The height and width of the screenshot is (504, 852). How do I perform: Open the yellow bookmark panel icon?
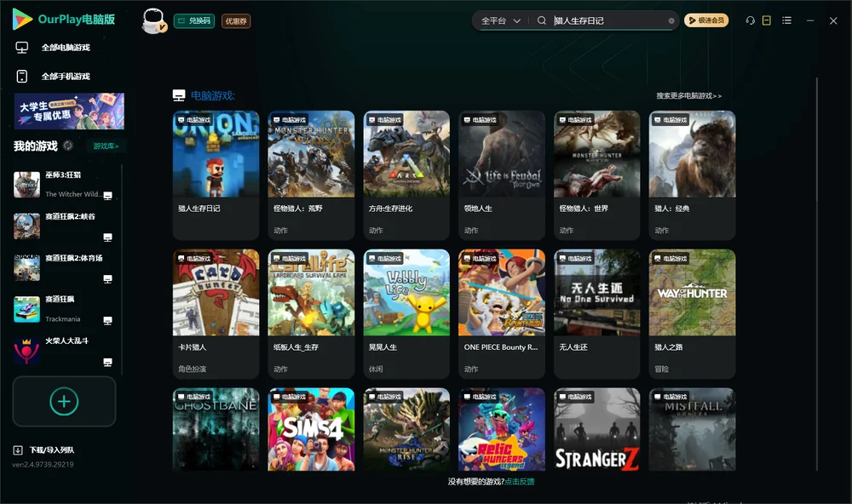pyautogui.click(x=766, y=20)
